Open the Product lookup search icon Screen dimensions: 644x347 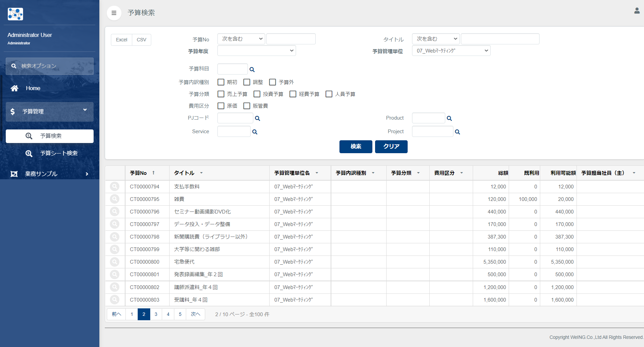tap(449, 118)
